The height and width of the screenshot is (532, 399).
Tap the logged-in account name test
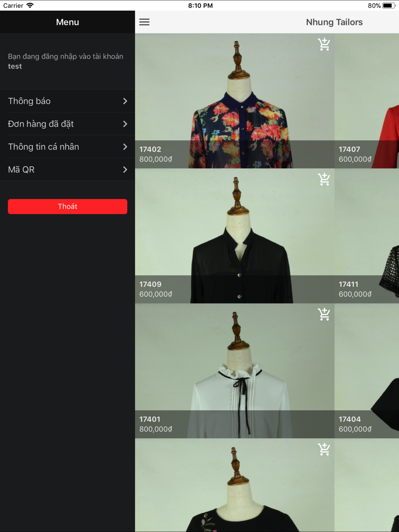coord(15,66)
